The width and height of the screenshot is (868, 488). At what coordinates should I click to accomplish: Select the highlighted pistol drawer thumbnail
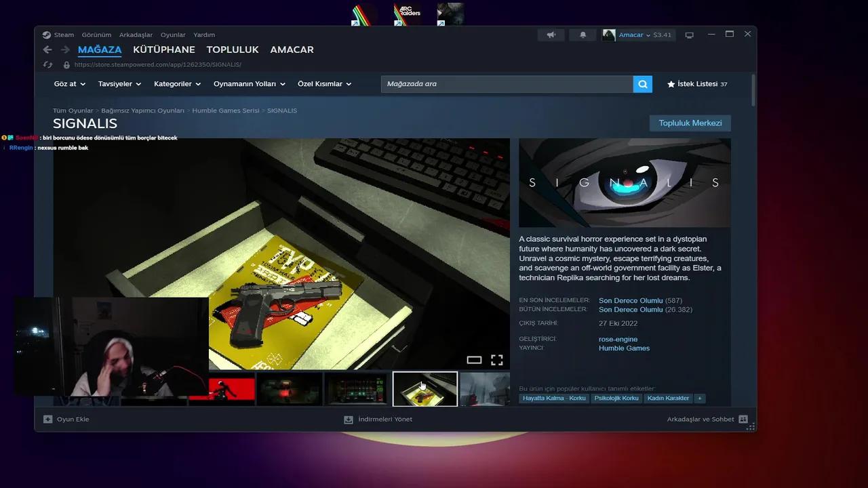point(425,389)
